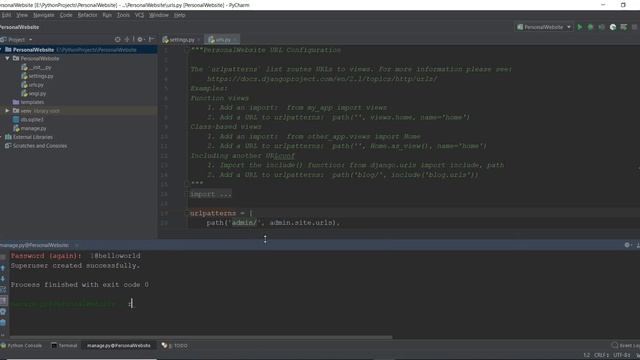Click 'Superuser created successfully.' console line
The width and height of the screenshot is (640, 360).
point(75,266)
